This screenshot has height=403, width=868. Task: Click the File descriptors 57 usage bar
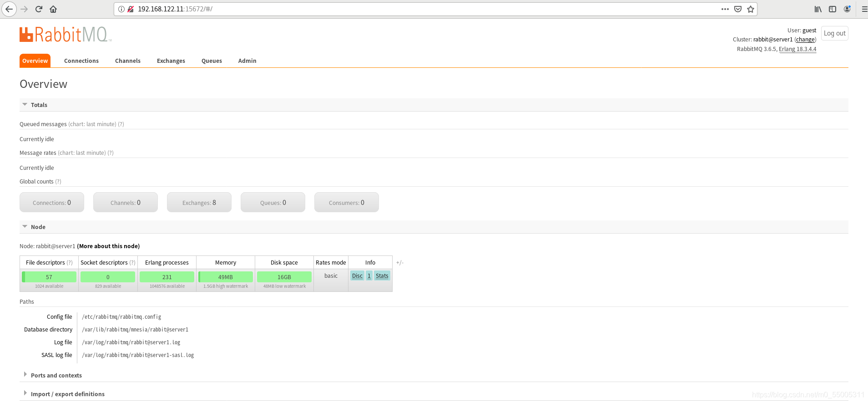click(49, 277)
